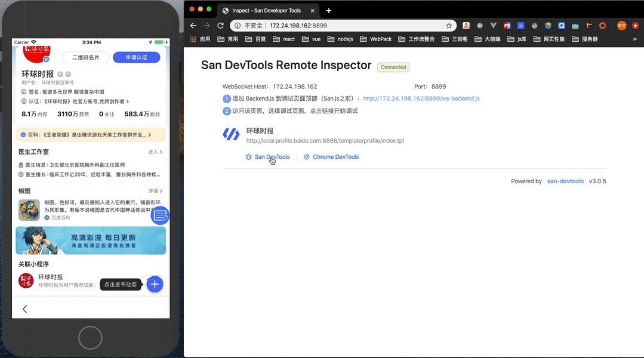Open the nodejs bookmarks folder
Viewport: 644px width, 358px height.
(x=340, y=39)
